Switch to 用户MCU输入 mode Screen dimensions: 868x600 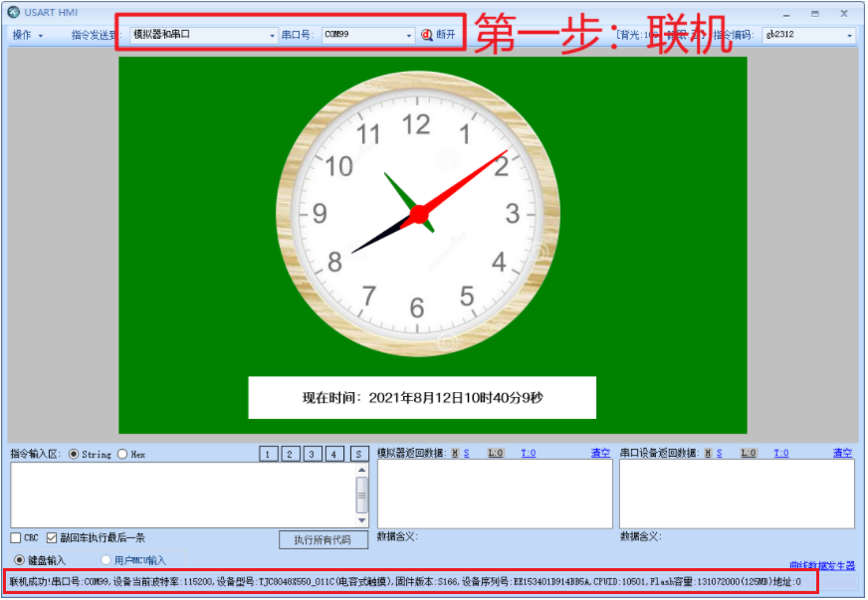tap(104, 558)
